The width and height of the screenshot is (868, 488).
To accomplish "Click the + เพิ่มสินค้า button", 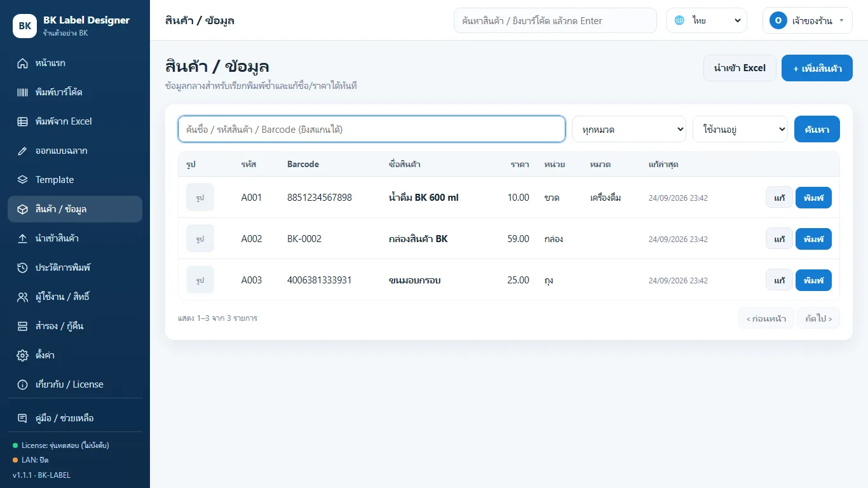I will tap(817, 68).
